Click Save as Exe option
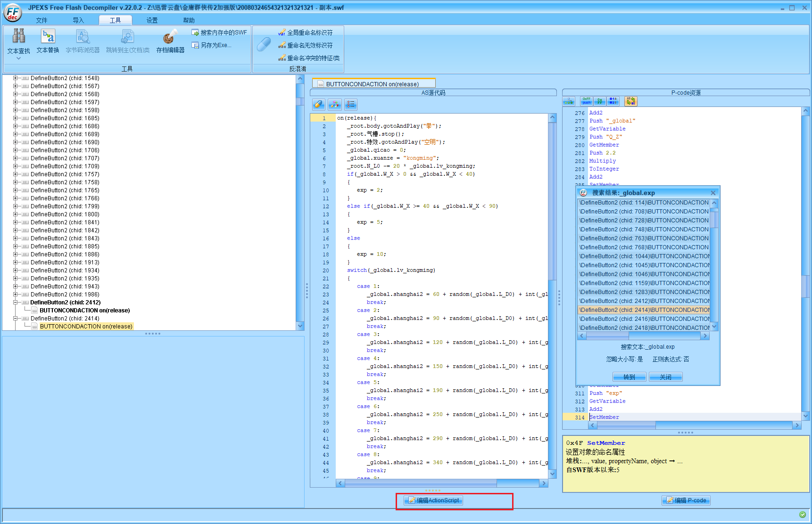The width and height of the screenshot is (812, 524). 211,45
